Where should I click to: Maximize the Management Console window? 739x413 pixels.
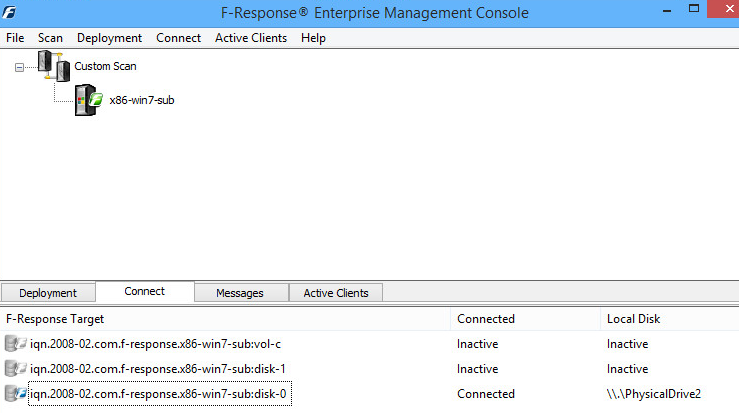[x=694, y=8]
